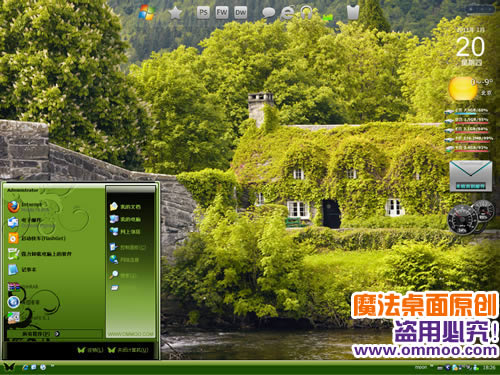Open My Network Places in the start menu

point(125,232)
